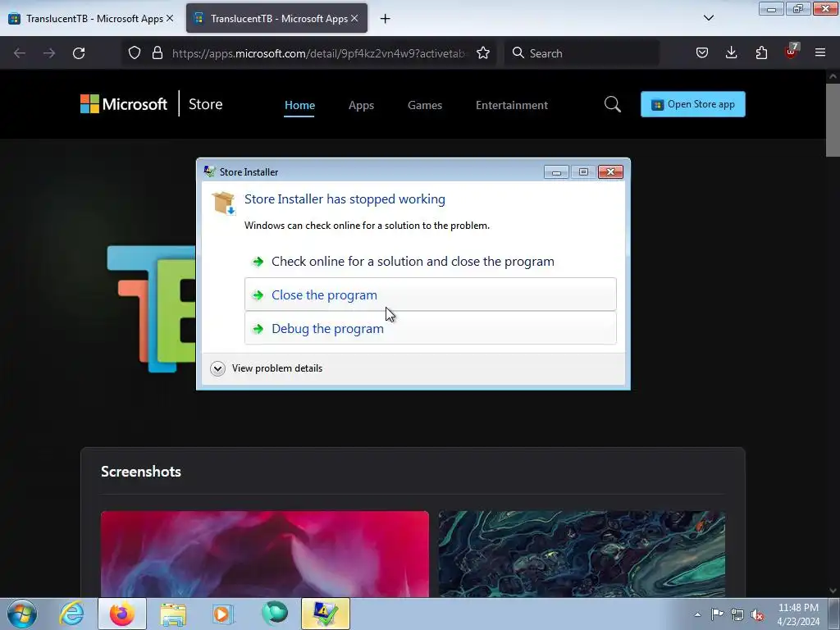Click the Store Installer package icon
The image size is (840, 630).
(x=223, y=203)
